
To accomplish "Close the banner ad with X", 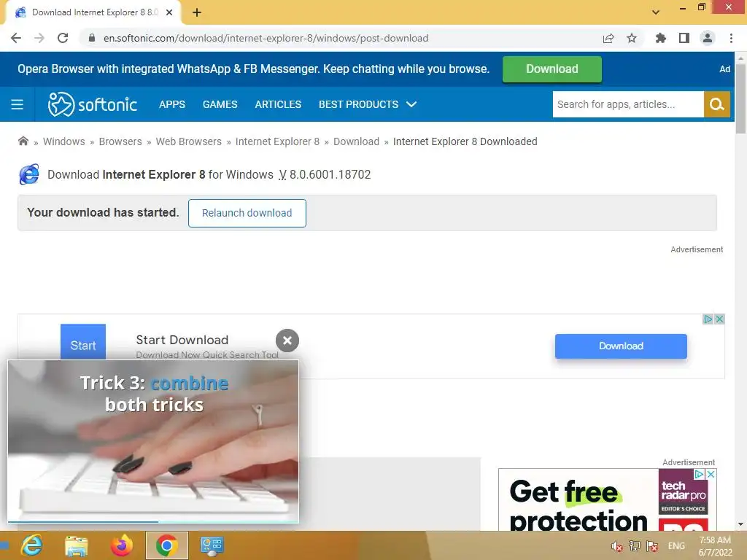I will [x=720, y=319].
